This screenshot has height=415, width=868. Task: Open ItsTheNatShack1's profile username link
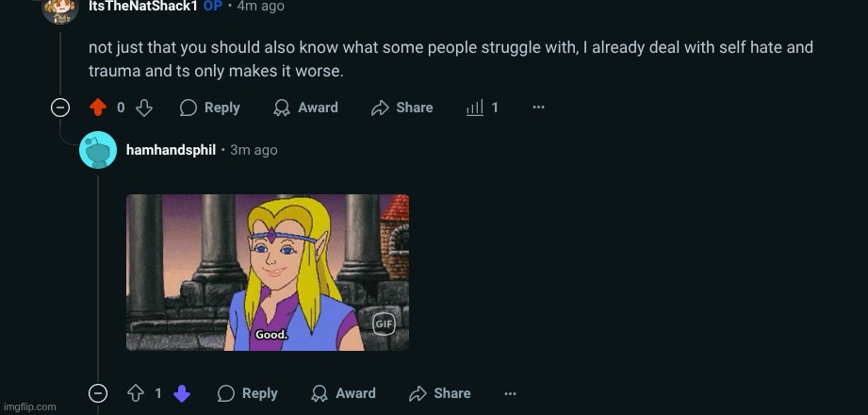142,6
